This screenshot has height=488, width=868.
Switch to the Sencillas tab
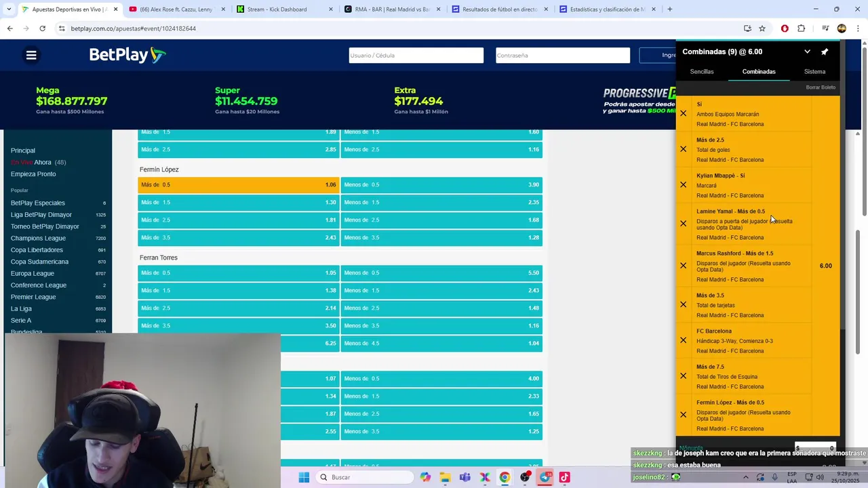click(x=702, y=72)
